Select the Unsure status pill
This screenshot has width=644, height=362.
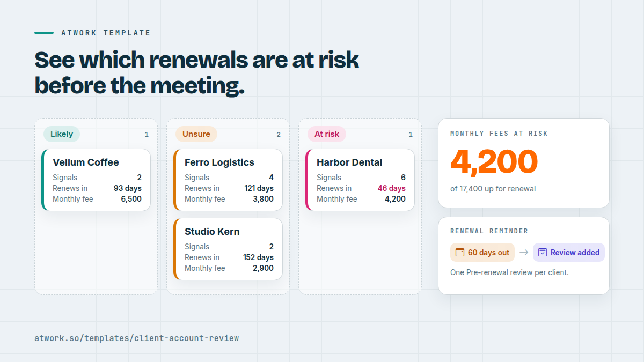(196, 134)
